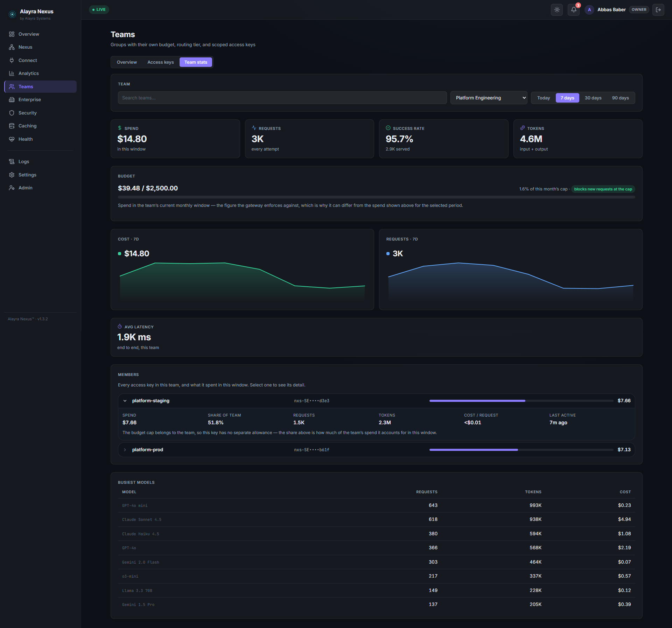The width and height of the screenshot is (672, 628).
Task: Click the check-circle icon on Success Rate card
Action: 388,128
